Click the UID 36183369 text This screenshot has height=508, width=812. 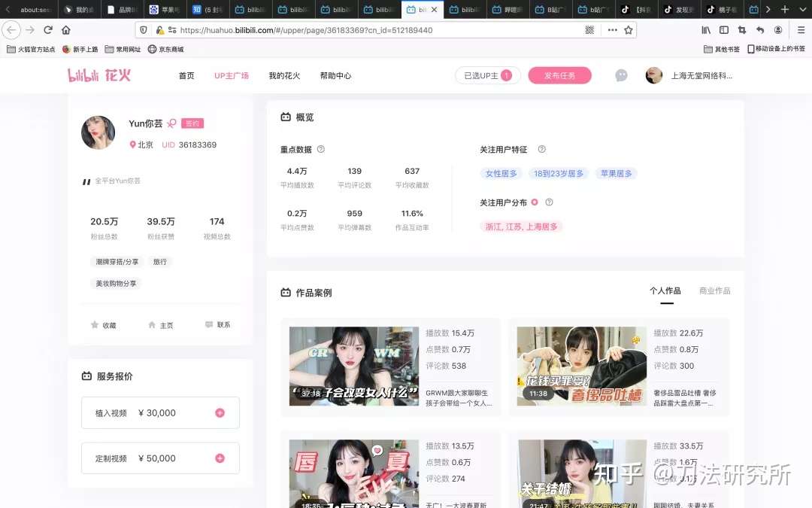coord(189,144)
